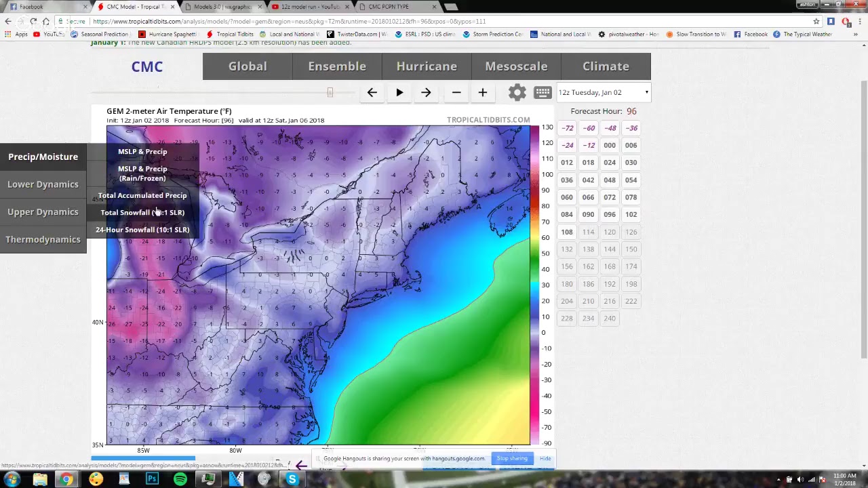Switch to the Models 3.0 browser tab
Viewport: 868px width, 488px height.
click(x=222, y=7)
